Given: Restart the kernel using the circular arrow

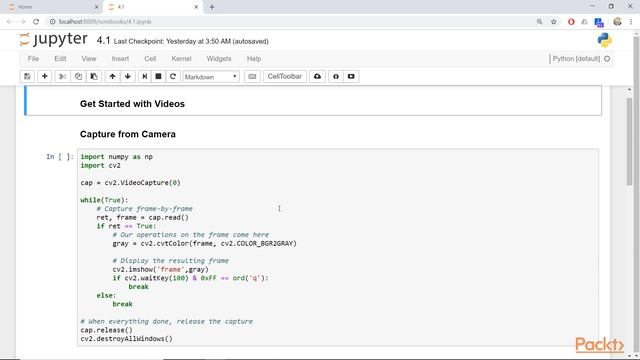Looking at the screenshot, I should click(x=173, y=76).
